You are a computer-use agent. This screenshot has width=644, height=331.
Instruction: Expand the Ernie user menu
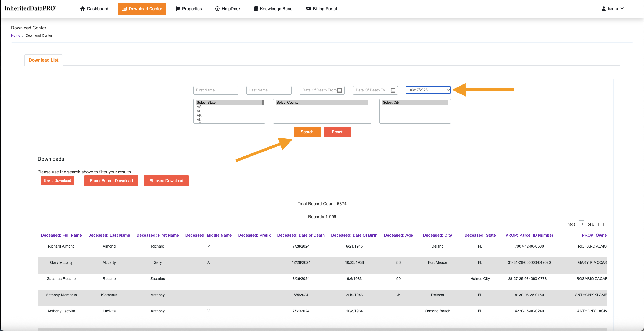click(x=613, y=8)
